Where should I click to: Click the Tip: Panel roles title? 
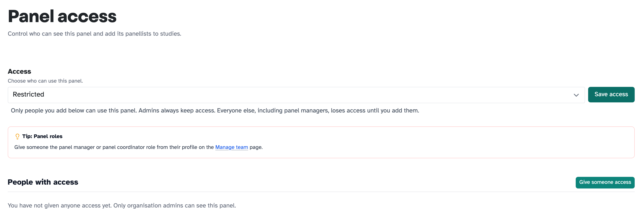click(x=42, y=136)
